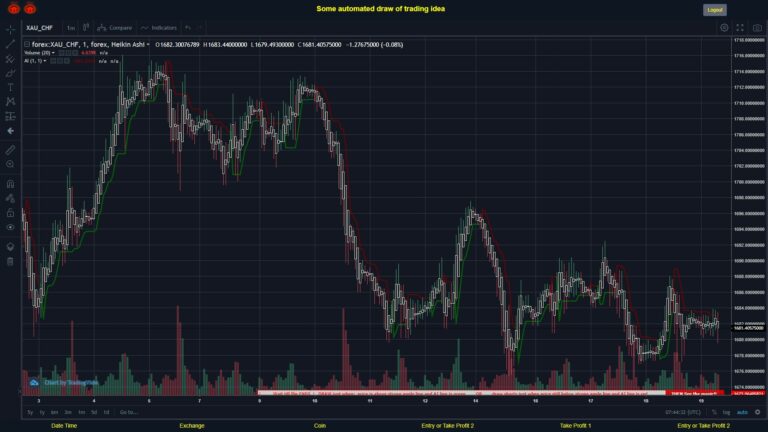Set chart range to 1m at bottom
The image size is (768, 432).
pyautogui.click(x=81, y=412)
